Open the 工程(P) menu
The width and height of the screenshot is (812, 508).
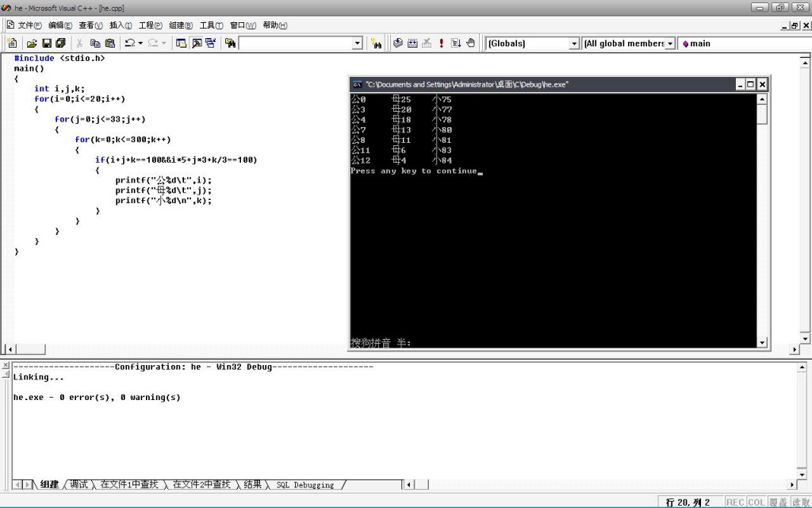click(x=150, y=25)
